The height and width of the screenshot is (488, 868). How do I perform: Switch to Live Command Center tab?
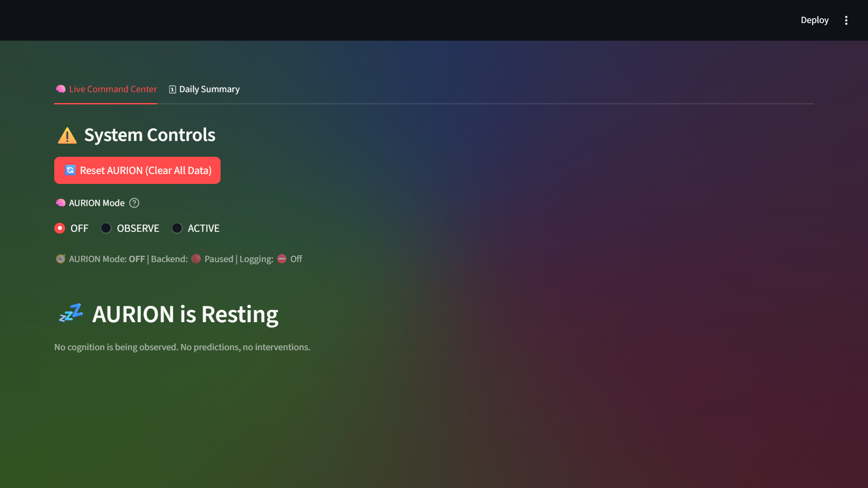click(x=113, y=89)
